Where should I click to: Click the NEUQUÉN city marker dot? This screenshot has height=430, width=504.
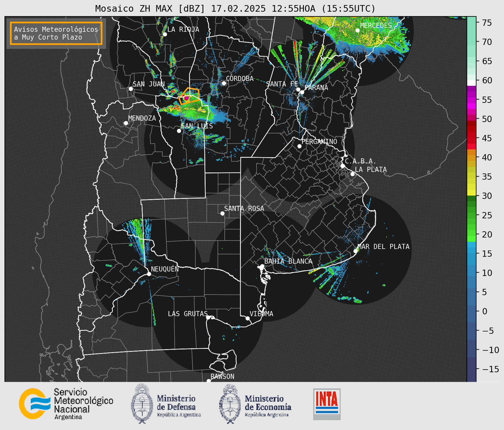tap(149, 274)
